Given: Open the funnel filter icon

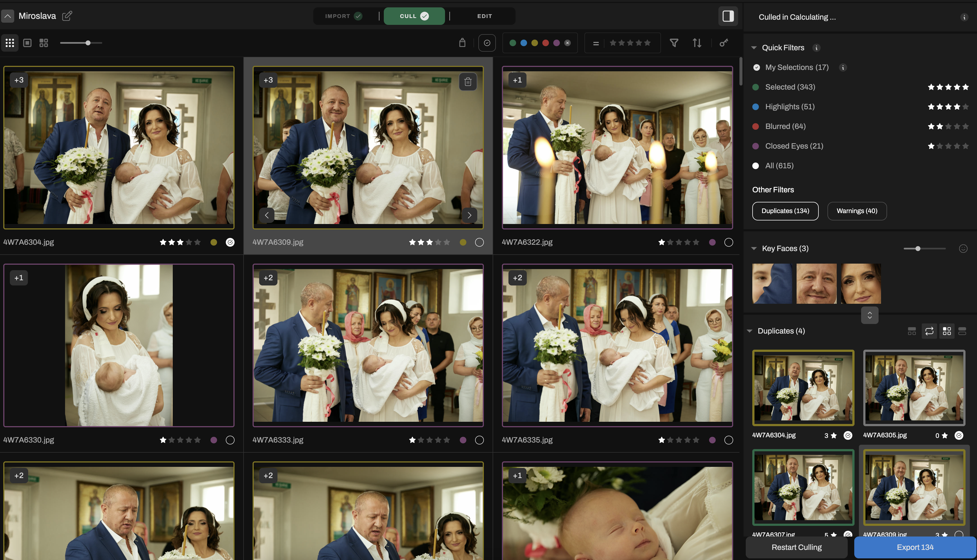Looking at the screenshot, I should (673, 43).
